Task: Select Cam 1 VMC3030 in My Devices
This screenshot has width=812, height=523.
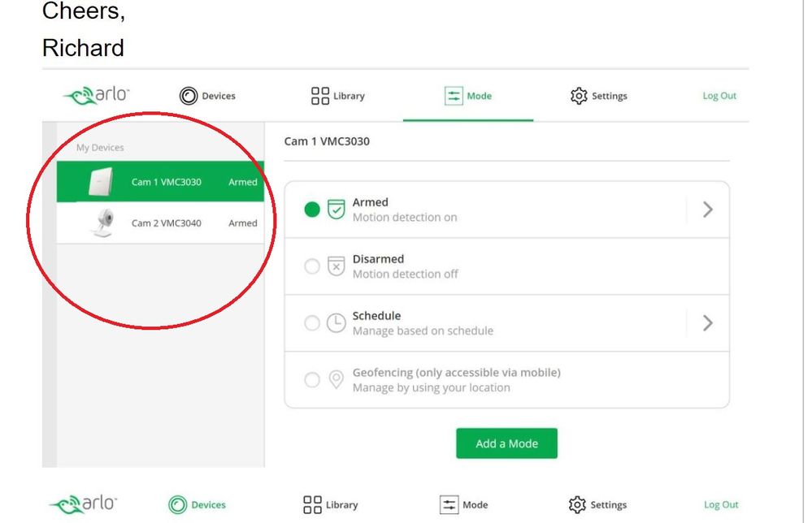Action: tap(161, 182)
